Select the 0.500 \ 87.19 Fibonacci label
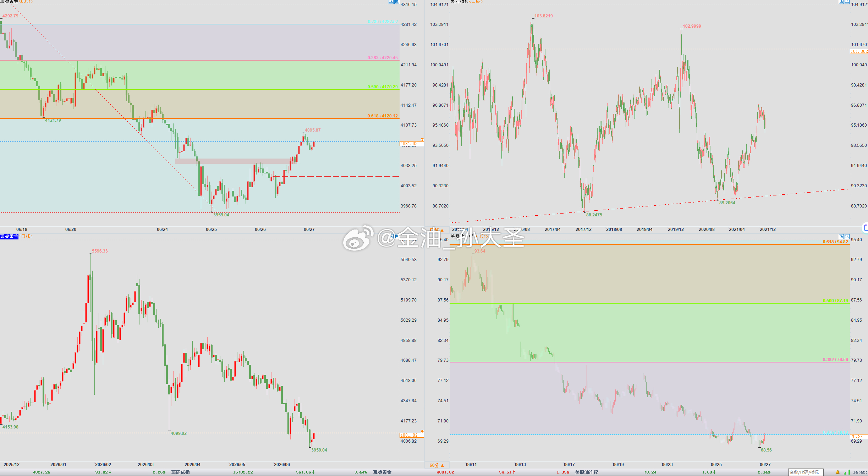The height and width of the screenshot is (476, 868). pos(835,301)
